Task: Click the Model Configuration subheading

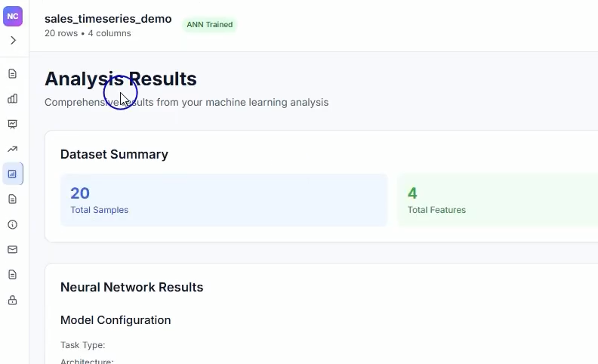Action: [116, 320]
